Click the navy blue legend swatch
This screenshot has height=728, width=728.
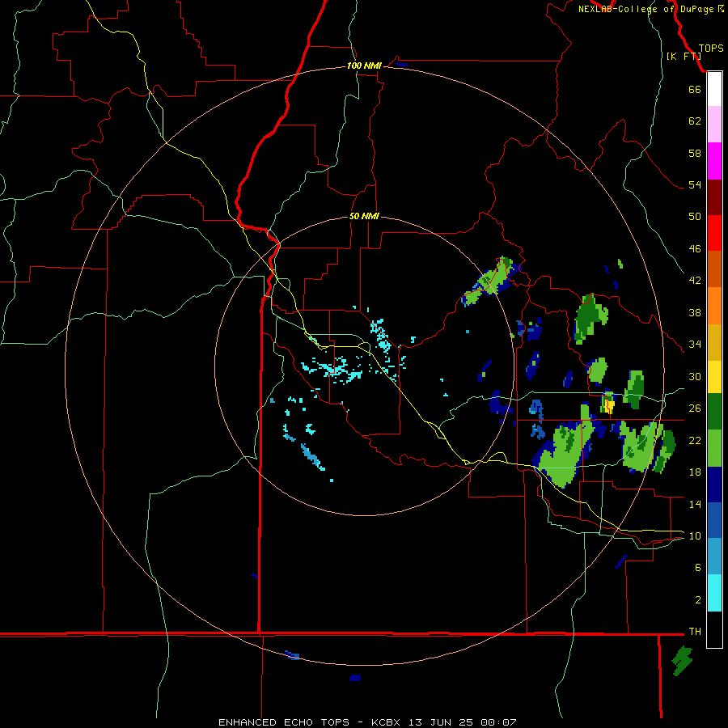tap(714, 485)
